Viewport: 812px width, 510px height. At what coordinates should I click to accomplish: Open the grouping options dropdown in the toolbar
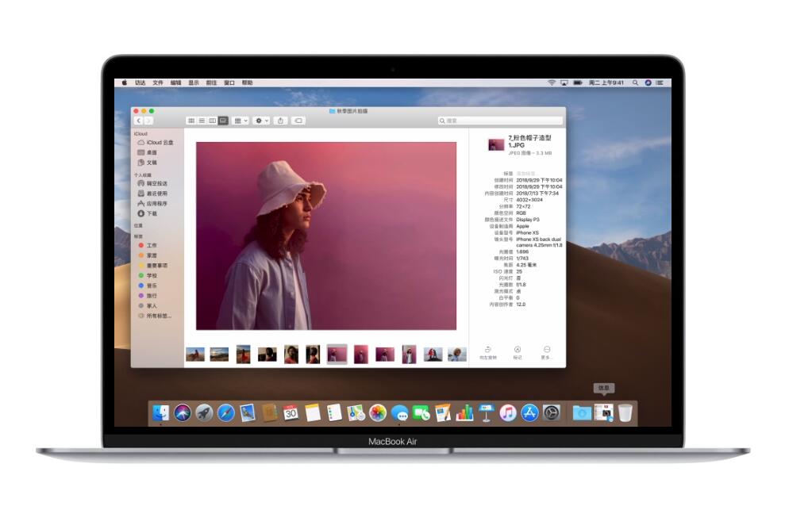coord(241,120)
